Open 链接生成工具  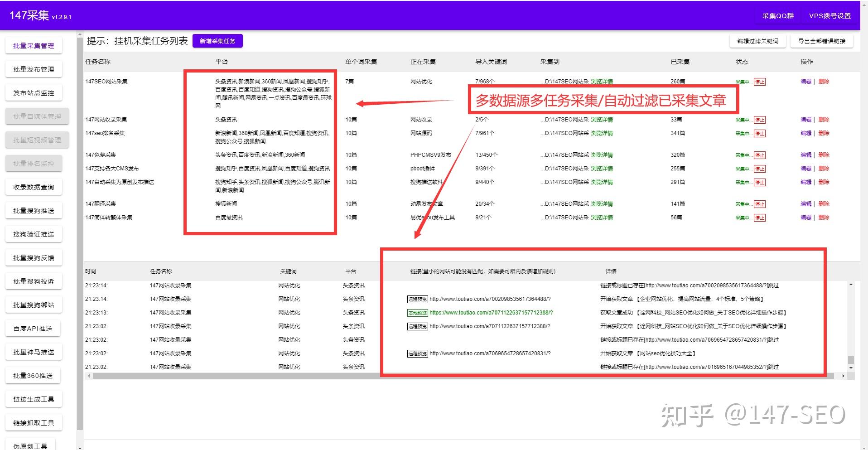pyautogui.click(x=34, y=399)
